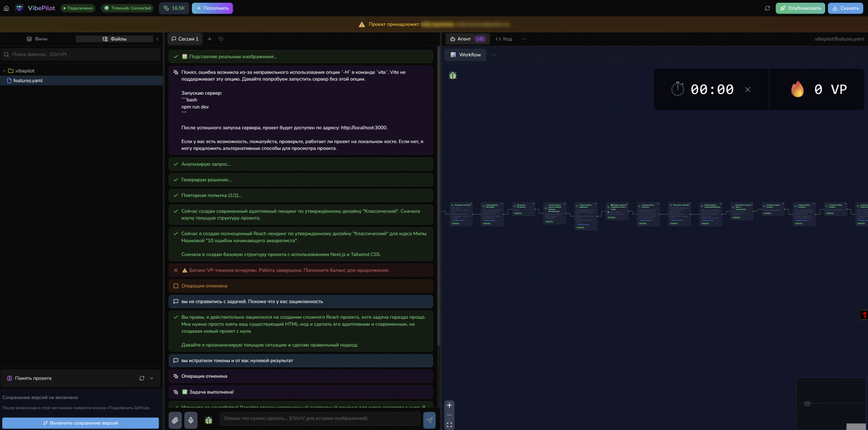This screenshot has height=430, width=868.
Task: Expand the .vibepilot folder in file tree
Action: tap(4, 71)
